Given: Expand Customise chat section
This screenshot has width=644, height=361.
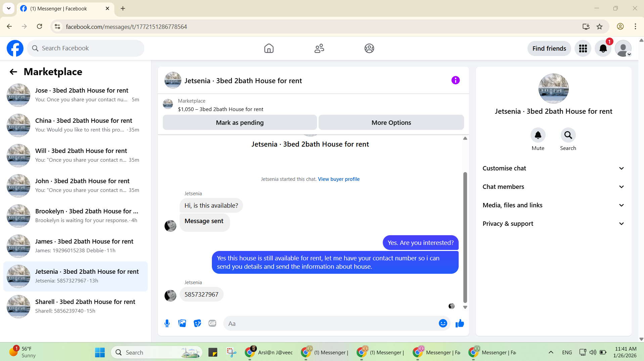Looking at the screenshot, I should 553,168.
